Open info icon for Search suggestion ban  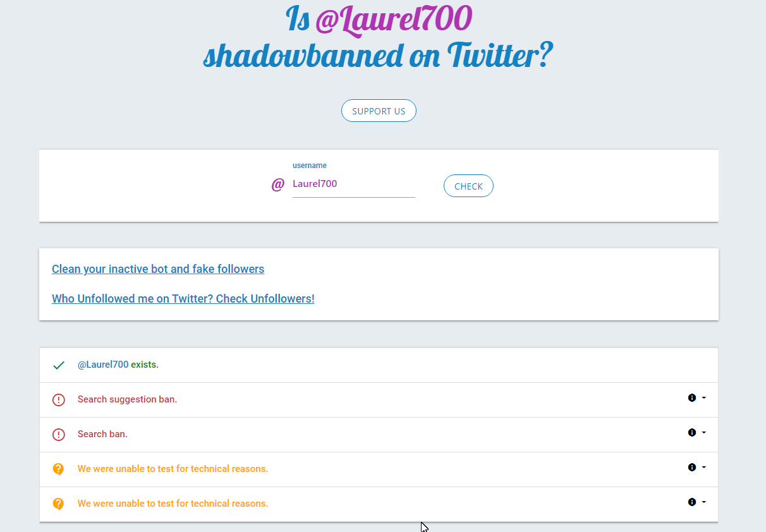point(692,398)
